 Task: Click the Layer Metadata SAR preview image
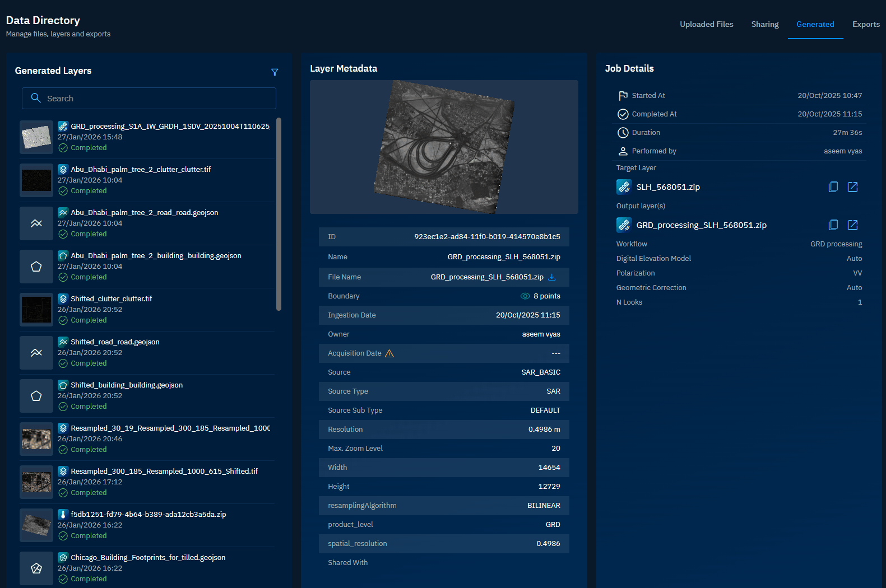click(444, 147)
